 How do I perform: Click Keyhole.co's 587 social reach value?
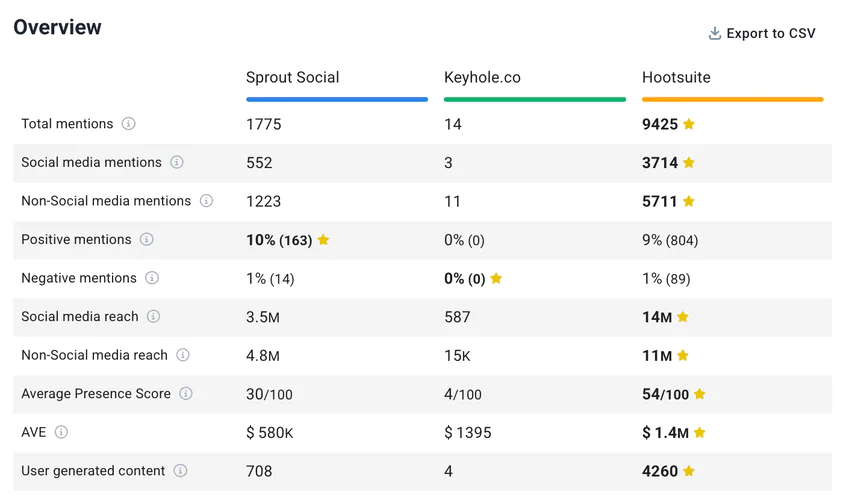click(457, 317)
